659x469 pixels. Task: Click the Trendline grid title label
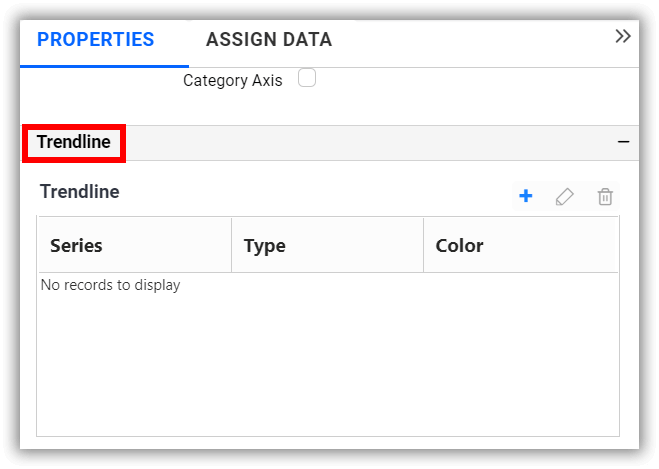click(x=80, y=192)
